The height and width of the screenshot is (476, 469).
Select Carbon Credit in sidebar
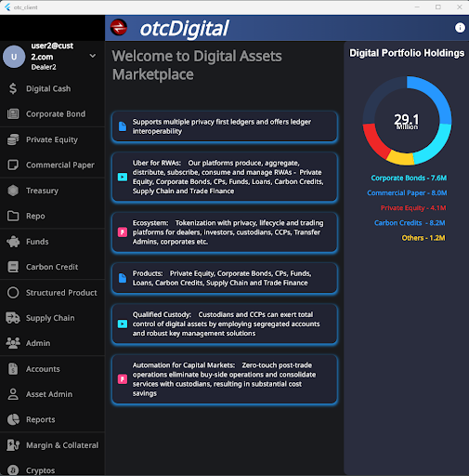coord(52,267)
